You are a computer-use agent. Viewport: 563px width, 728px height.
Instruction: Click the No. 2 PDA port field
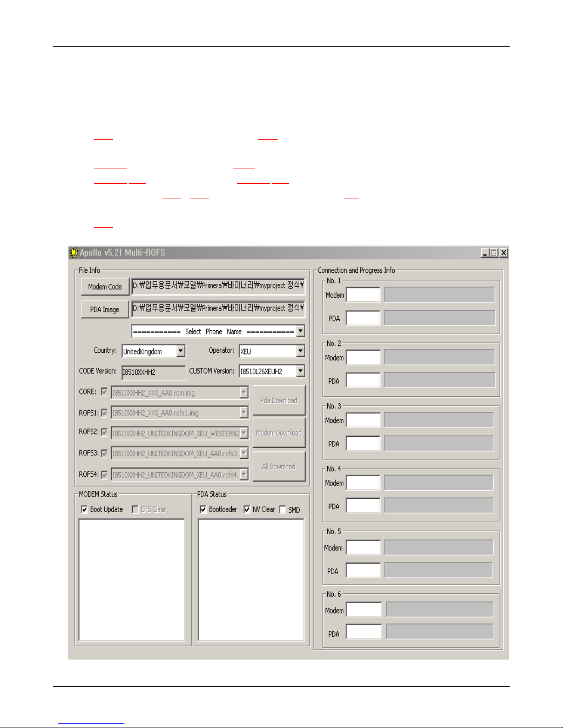pos(363,380)
